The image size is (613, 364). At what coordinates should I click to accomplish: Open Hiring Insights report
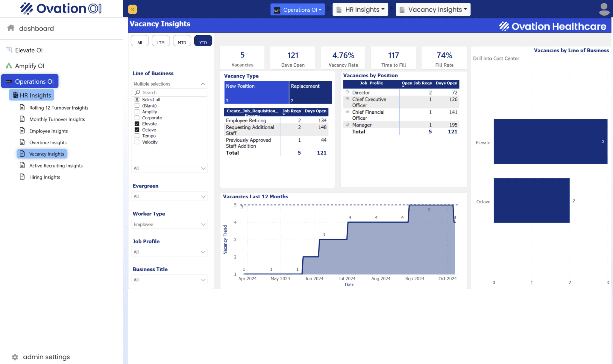(x=45, y=177)
